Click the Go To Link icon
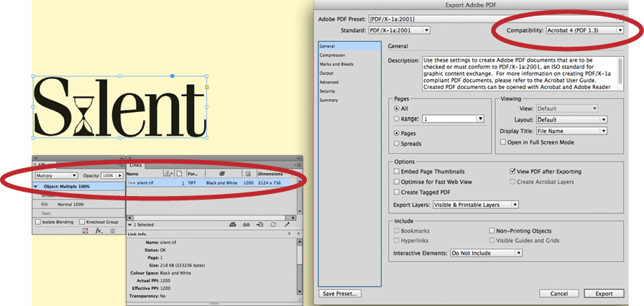Image resolution: width=644 pixels, height=306 pixels. coord(260,224)
